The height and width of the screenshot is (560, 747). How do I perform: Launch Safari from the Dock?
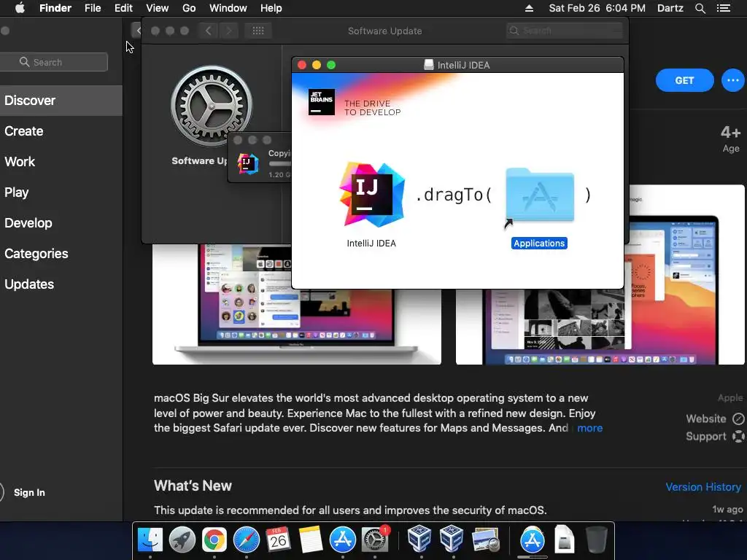pyautogui.click(x=247, y=540)
